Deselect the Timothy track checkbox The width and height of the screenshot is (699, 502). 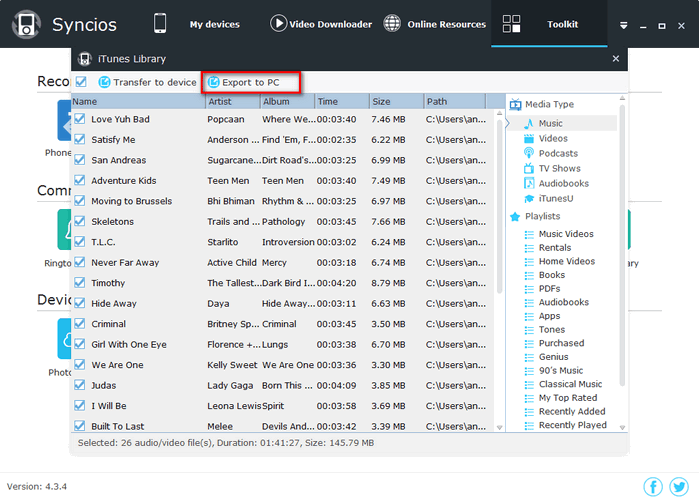click(x=80, y=283)
